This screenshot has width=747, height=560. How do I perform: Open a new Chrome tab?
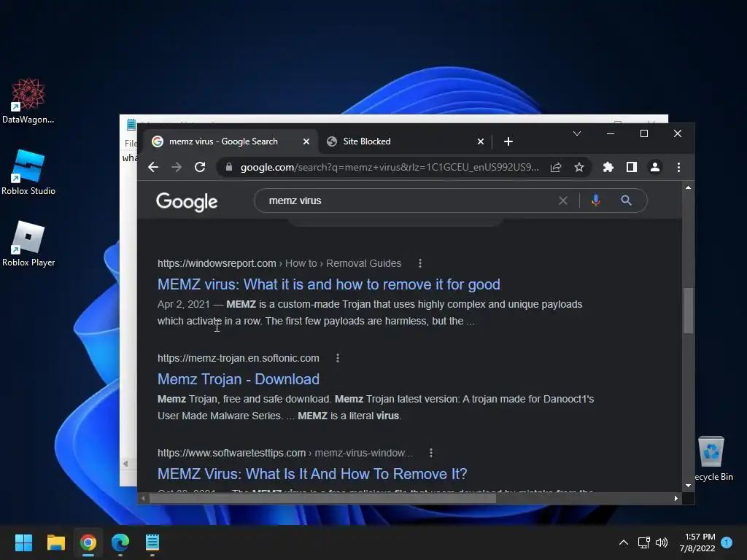[508, 141]
